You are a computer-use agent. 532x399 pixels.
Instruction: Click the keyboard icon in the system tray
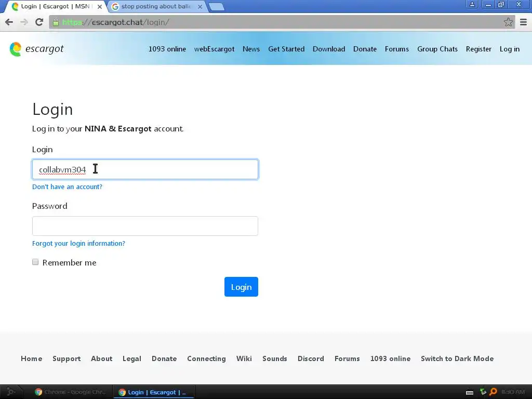(x=470, y=392)
